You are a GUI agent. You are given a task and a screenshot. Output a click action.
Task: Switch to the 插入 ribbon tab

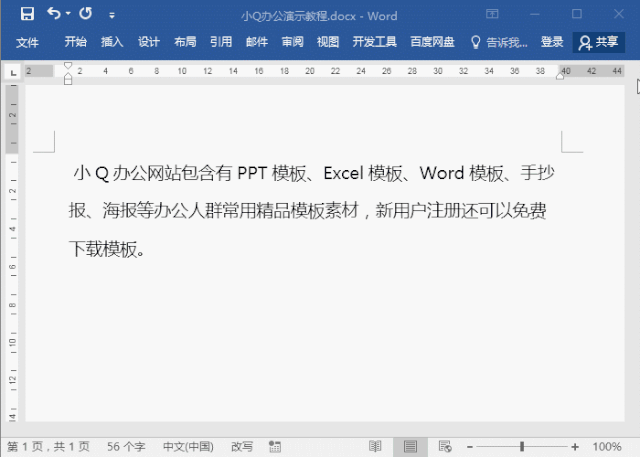pyautogui.click(x=112, y=42)
